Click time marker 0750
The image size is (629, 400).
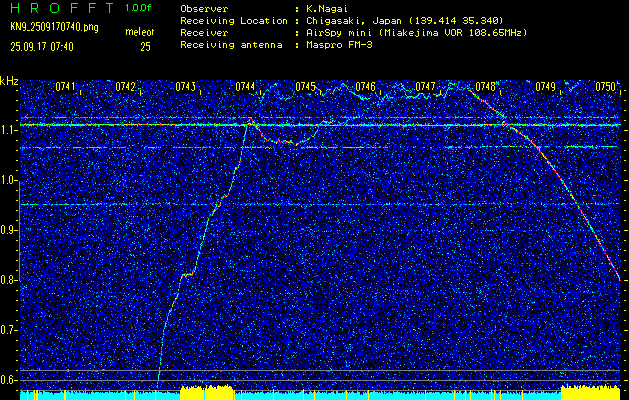pos(605,87)
